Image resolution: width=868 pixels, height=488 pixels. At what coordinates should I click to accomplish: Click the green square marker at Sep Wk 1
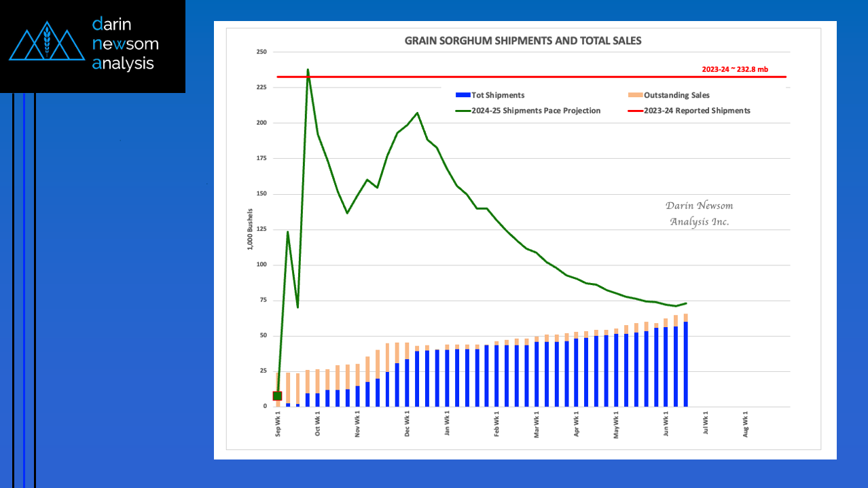click(x=277, y=396)
